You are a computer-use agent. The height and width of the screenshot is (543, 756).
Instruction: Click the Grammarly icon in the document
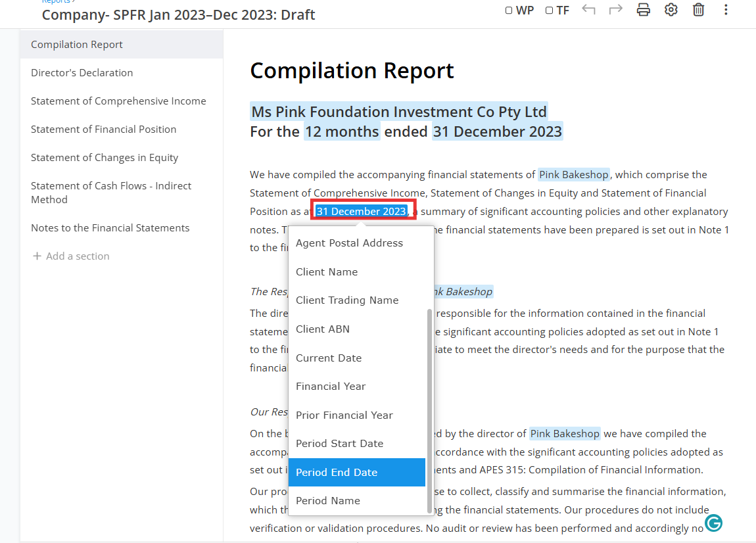(713, 523)
